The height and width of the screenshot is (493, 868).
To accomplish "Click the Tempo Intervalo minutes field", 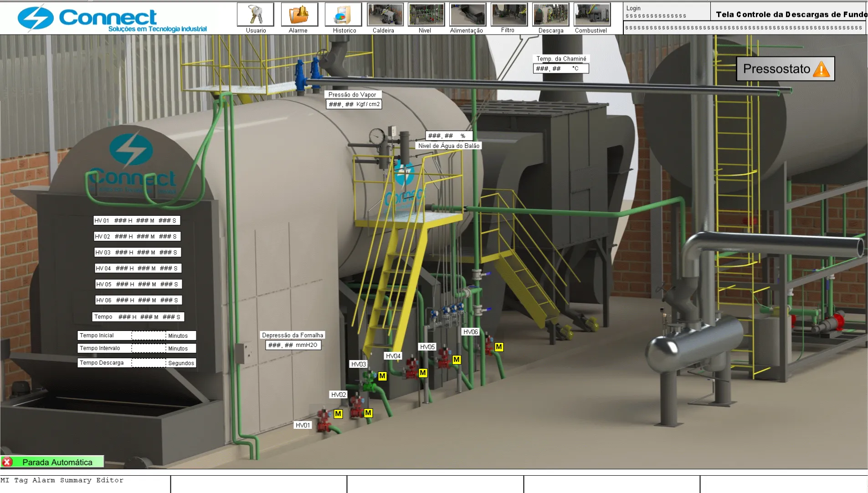I will pos(149,348).
